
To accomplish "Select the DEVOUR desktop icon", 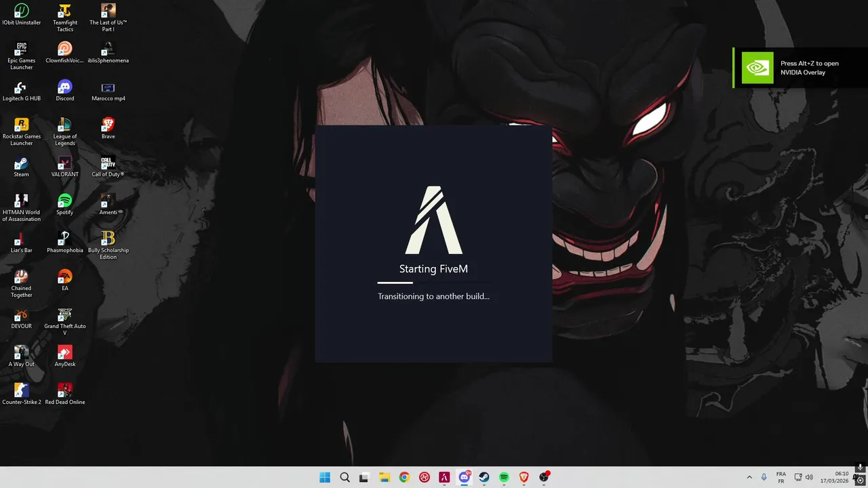I will (21, 319).
